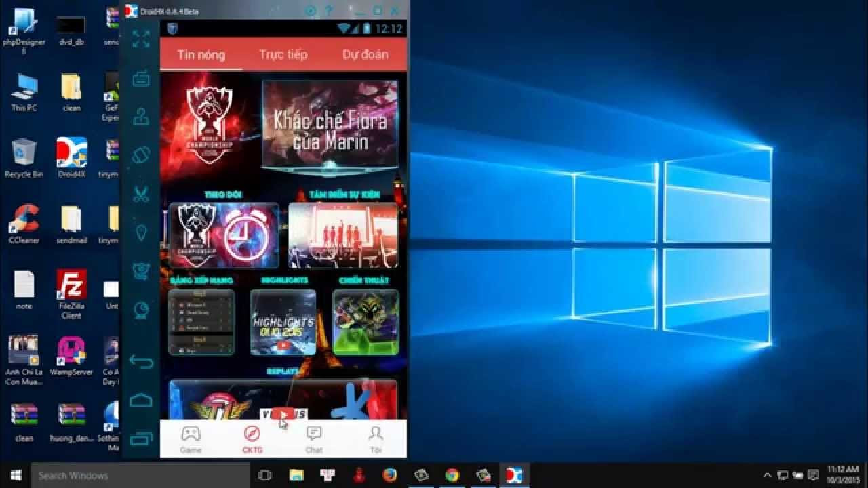
Task: Rotate the emulator screen via sidebar icon
Action: 141,155
